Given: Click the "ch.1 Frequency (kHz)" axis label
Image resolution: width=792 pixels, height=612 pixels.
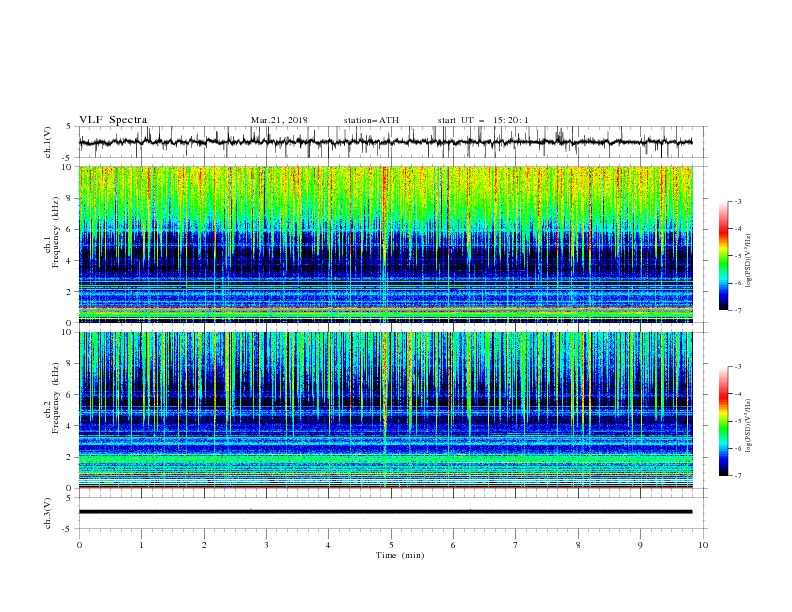Looking at the screenshot, I should point(51,233).
